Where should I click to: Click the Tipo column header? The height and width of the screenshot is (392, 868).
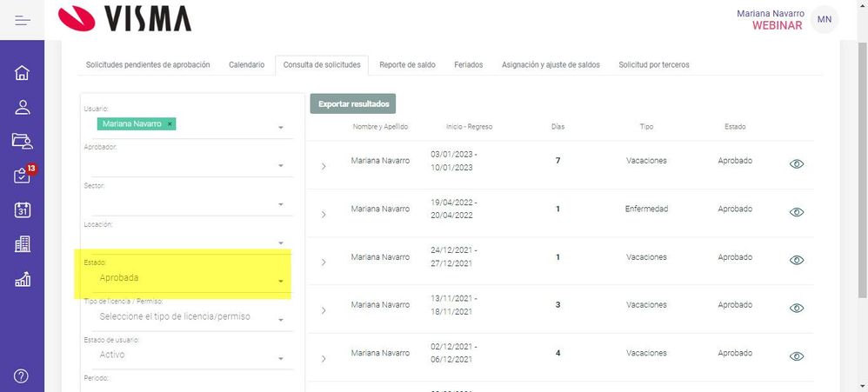646,127
